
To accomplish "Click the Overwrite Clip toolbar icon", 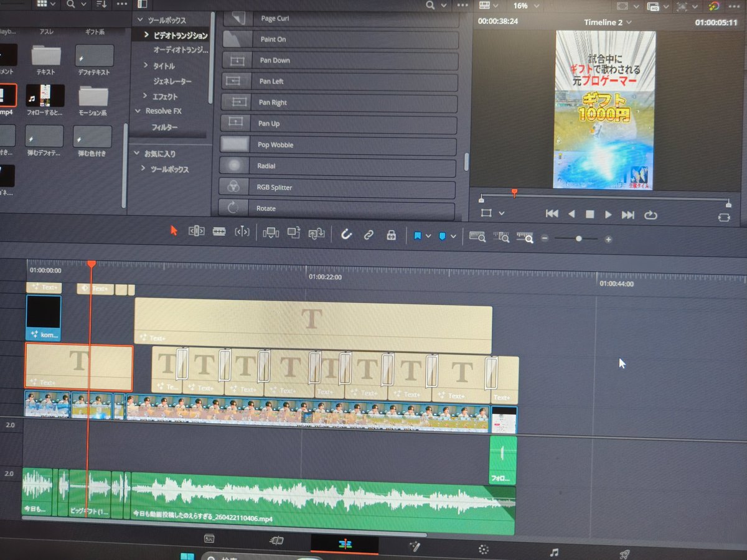I will point(294,233).
